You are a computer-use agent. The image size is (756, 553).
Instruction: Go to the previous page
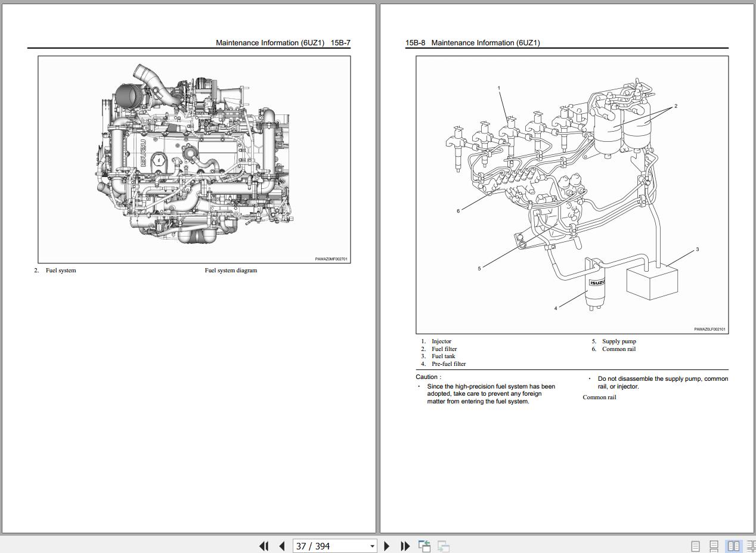click(282, 546)
